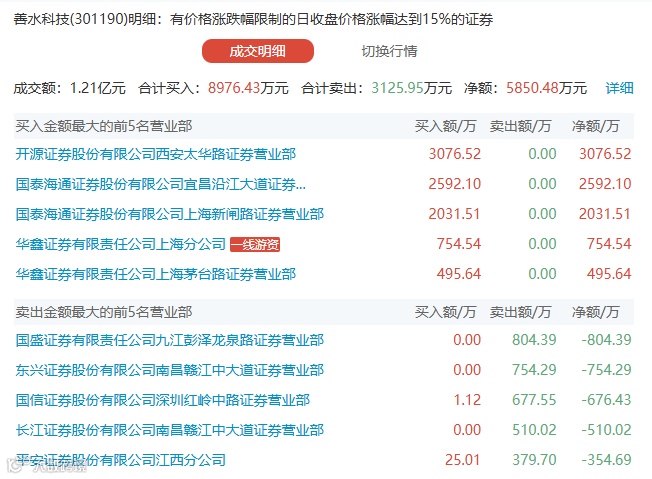Click total sell amount 3125.95万元
Viewport: 652px width, 479px height.
coord(411,88)
